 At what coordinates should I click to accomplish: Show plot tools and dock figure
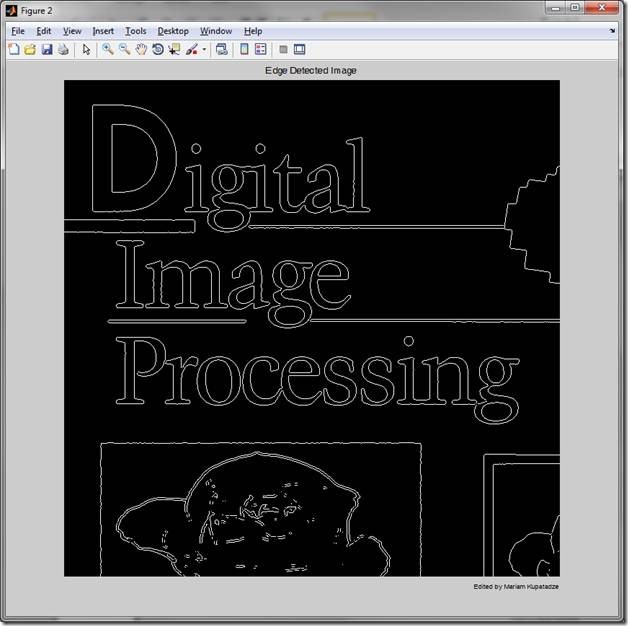pos(299,49)
